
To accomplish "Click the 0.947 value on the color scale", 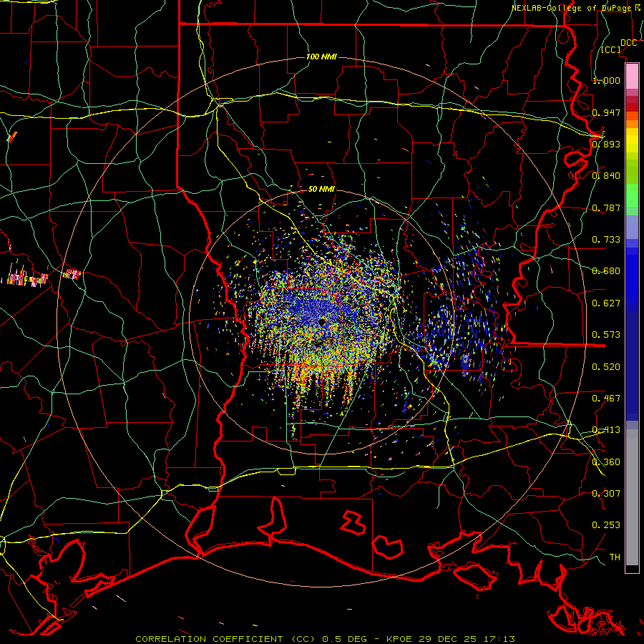I will pyautogui.click(x=606, y=112).
